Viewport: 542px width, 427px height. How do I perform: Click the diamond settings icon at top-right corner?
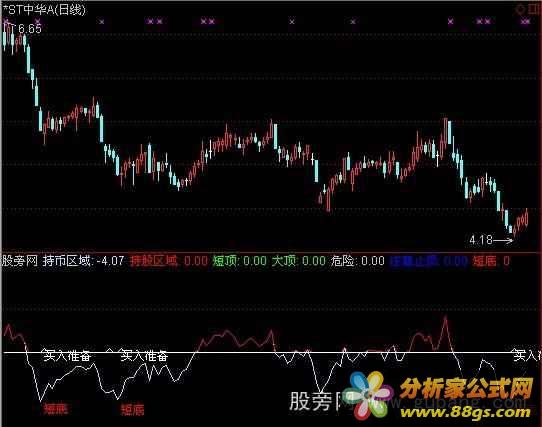(x=520, y=9)
